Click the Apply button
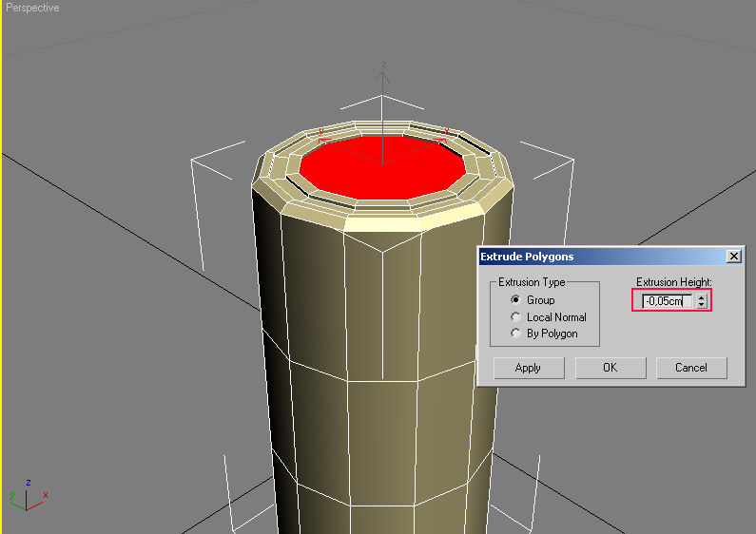Screen dimensions: 756x534 coord(529,368)
